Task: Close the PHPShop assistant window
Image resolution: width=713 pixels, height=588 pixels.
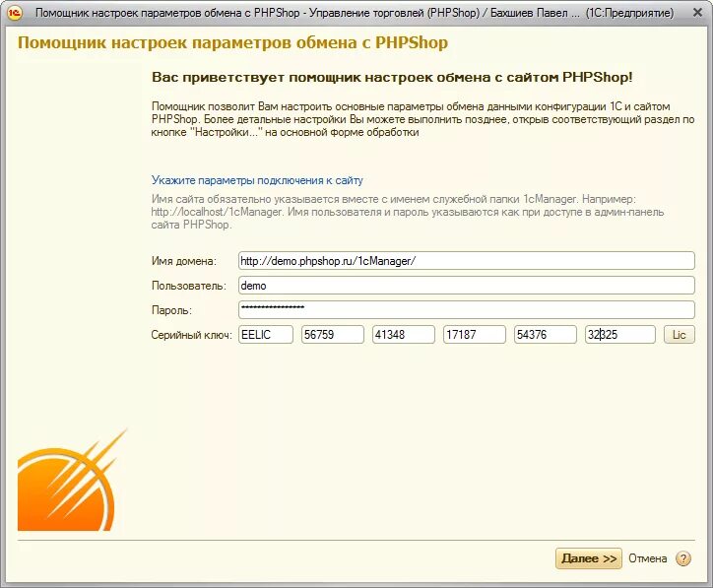Action: click(x=697, y=12)
